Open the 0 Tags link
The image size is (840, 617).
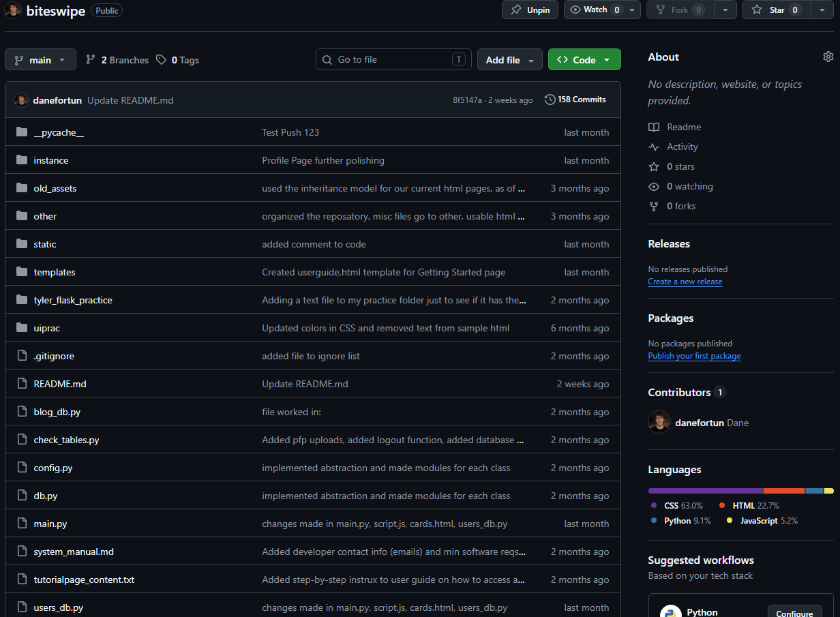pos(177,60)
